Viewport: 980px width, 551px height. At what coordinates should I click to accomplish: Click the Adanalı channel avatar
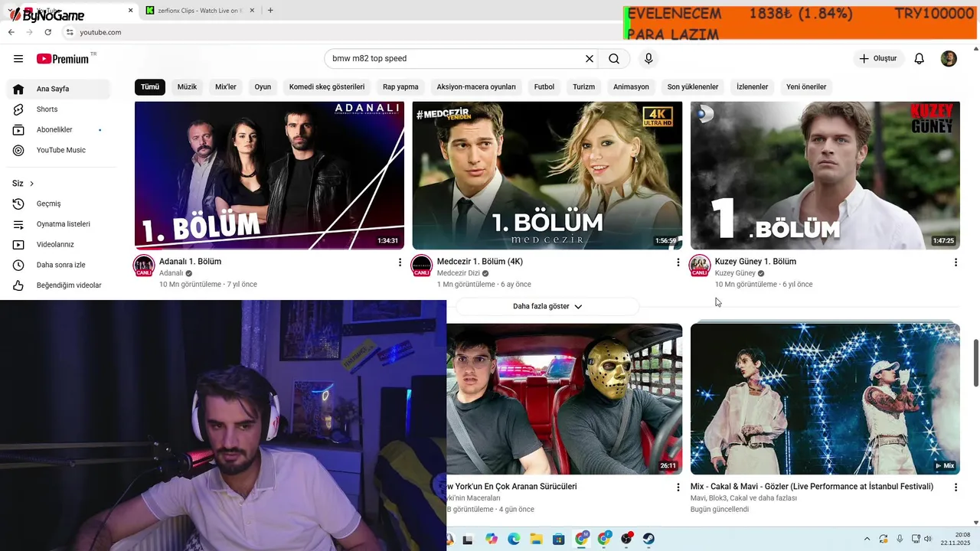(x=144, y=266)
